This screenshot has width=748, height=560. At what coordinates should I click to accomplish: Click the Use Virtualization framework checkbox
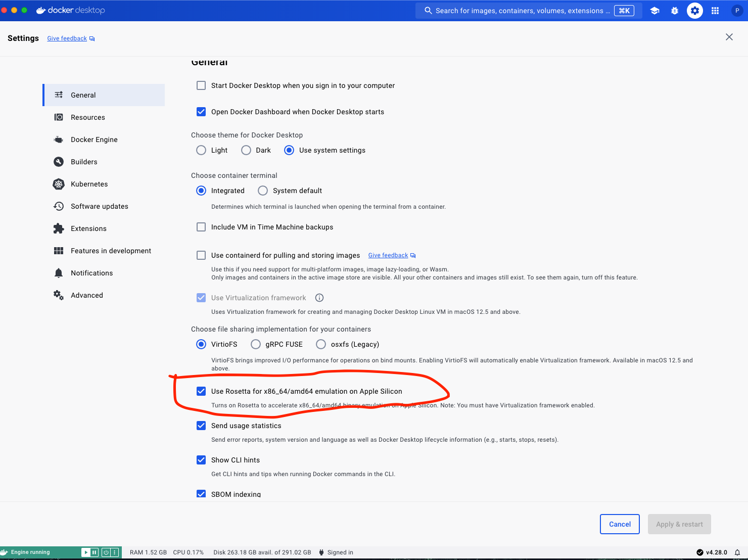tap(201, 298)
